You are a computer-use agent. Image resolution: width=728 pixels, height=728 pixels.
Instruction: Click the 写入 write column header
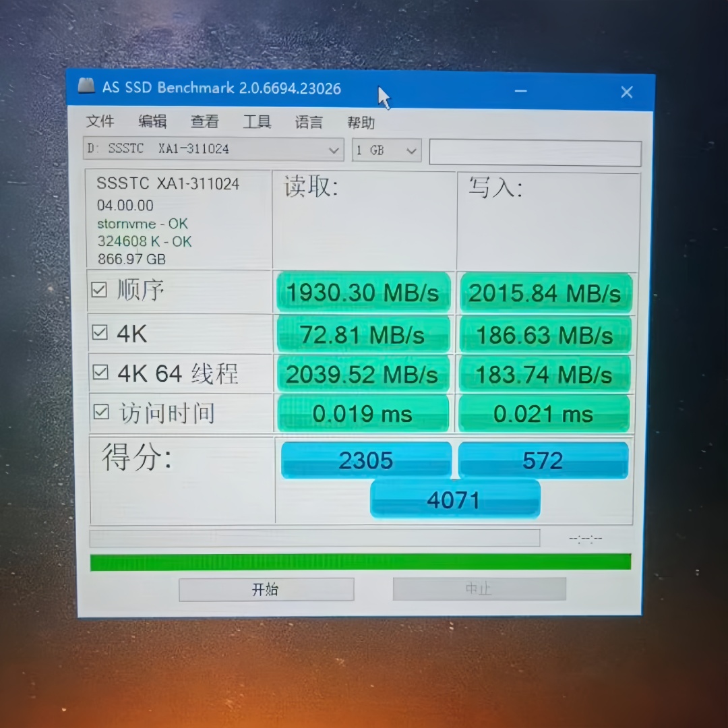point(495,187)
